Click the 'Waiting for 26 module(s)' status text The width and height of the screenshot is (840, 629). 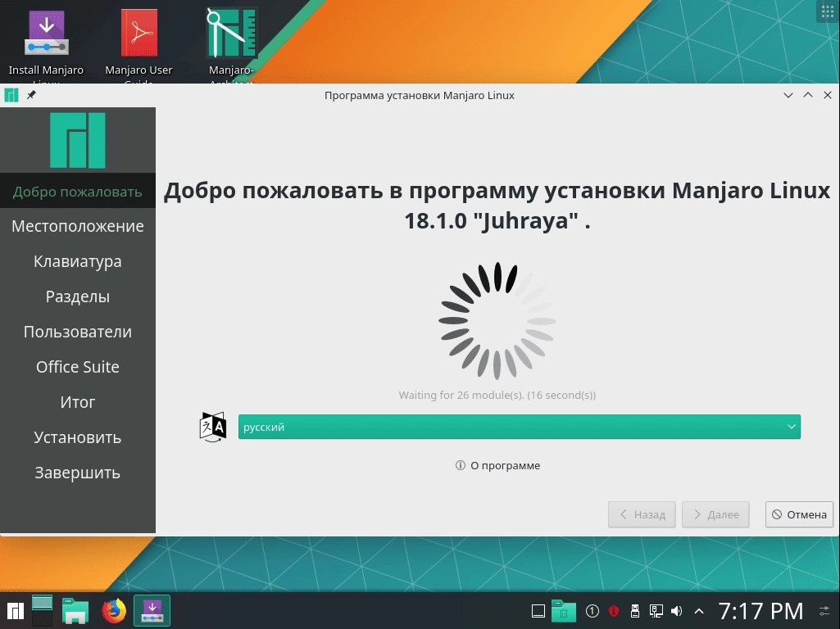(497, 395)
